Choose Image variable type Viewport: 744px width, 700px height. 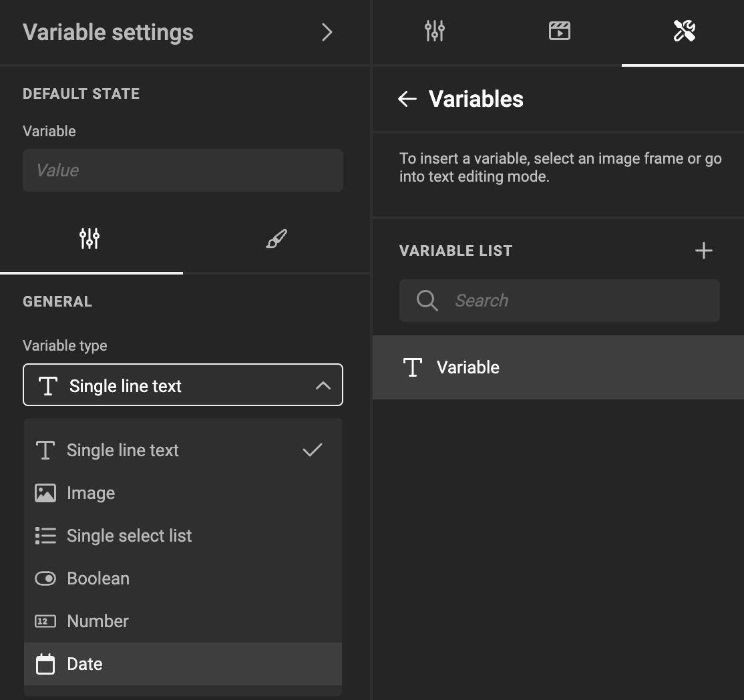point(183,493)
